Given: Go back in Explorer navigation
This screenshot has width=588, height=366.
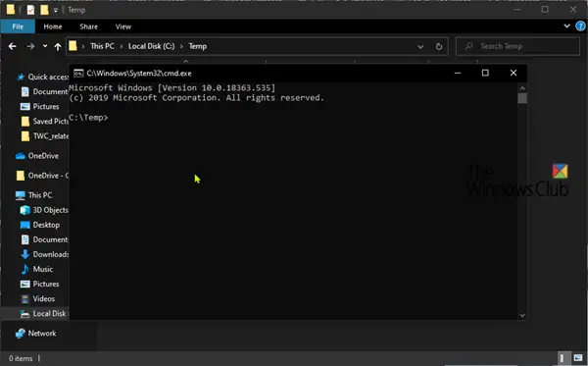Looking at the screenshot, I should click(x=13, y=46).
